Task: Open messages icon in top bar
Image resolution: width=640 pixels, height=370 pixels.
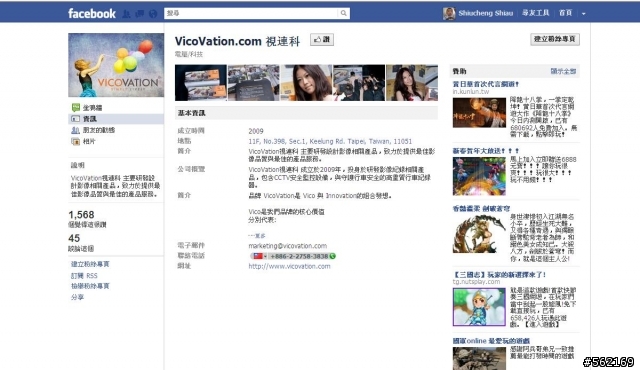Action: tap(140, 14)
